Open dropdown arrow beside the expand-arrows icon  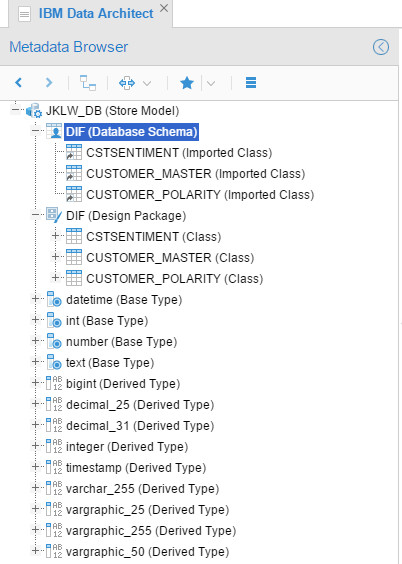click(147, 83)
